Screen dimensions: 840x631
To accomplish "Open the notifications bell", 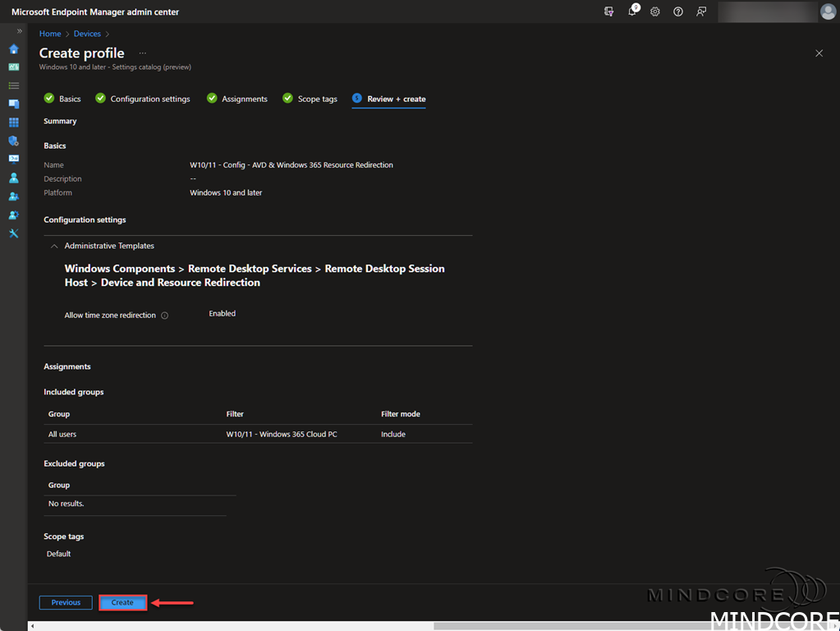I will (632, 12).
